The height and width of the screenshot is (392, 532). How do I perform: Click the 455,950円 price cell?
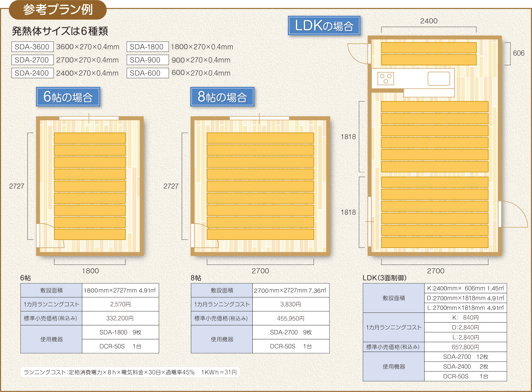point(291,318)
